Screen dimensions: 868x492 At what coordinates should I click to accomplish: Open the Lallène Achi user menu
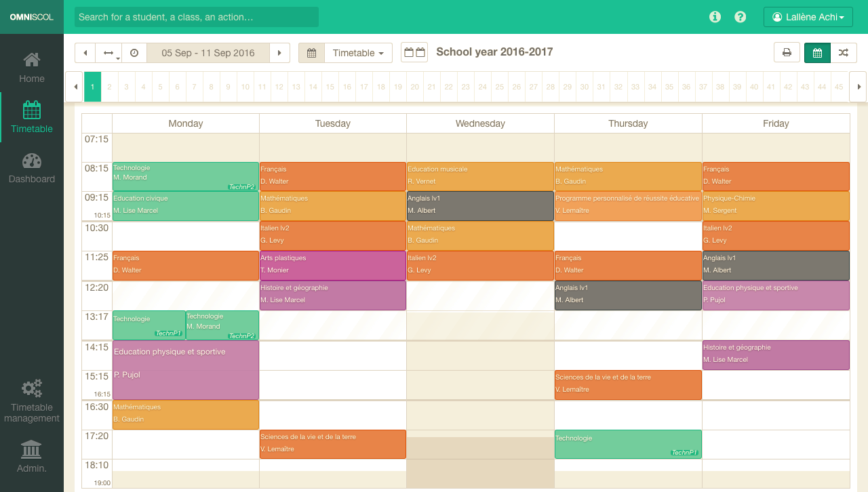808,17
